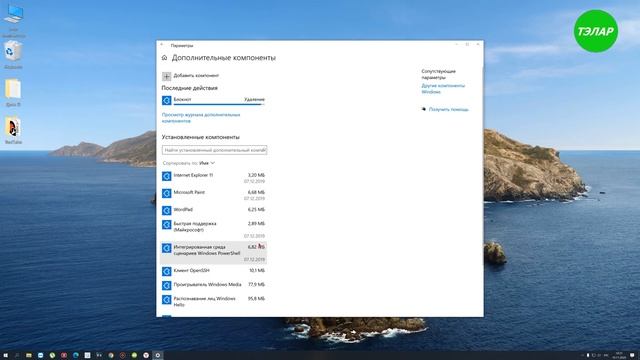Click the Блокнот removal progress bar

click(x=219, y=104)
